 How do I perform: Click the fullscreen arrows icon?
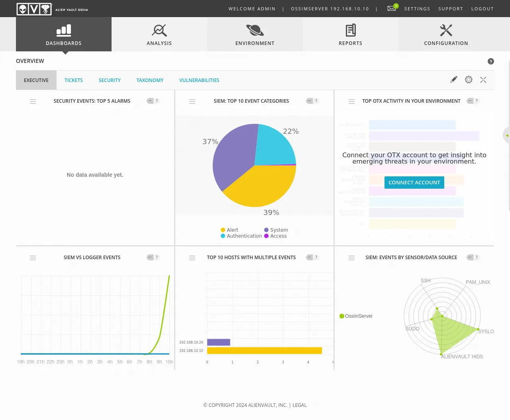click(x=483, y=80)
